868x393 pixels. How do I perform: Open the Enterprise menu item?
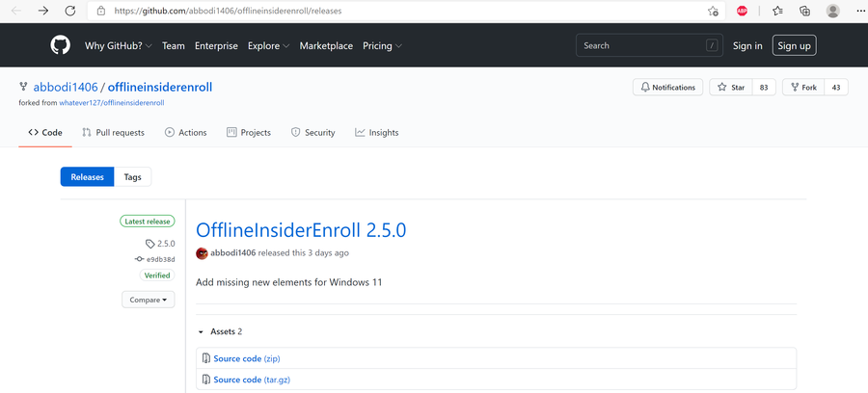coord(216,46)
